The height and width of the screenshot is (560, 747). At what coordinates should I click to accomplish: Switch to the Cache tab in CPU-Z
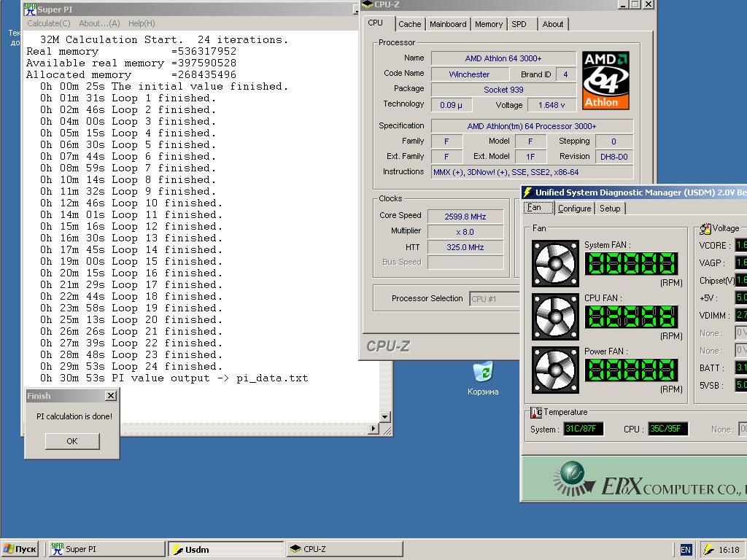pos(410,24)
